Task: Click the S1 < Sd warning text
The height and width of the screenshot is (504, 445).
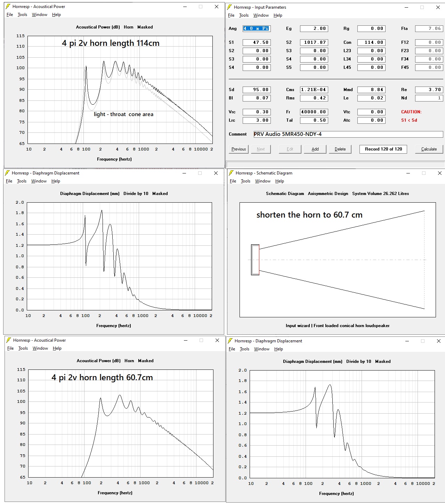Action: [409, 120]
